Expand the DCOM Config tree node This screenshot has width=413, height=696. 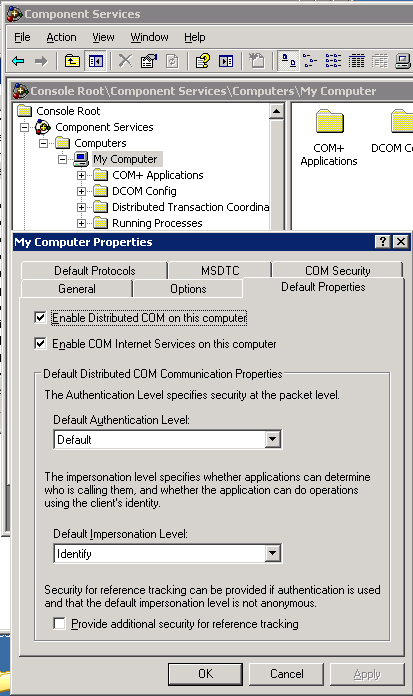click(81, 191)
